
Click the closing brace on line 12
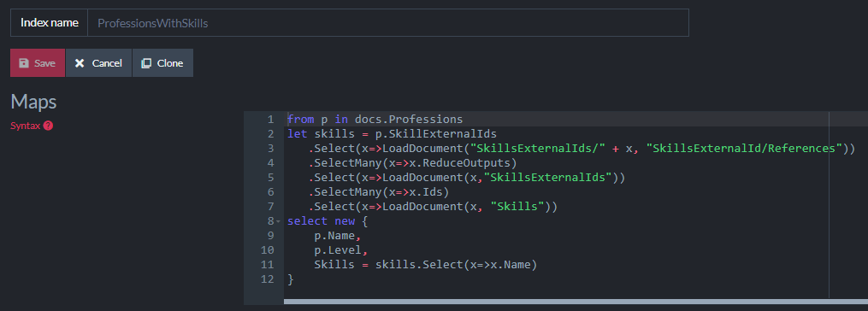coord(291,279)
